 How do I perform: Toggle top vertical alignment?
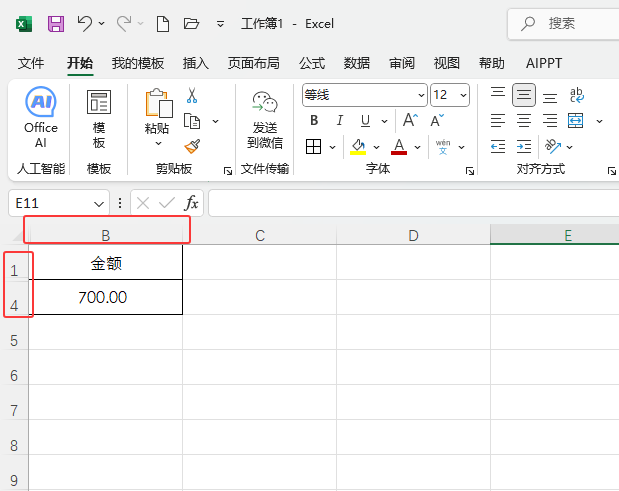click(x=498, y=95)
